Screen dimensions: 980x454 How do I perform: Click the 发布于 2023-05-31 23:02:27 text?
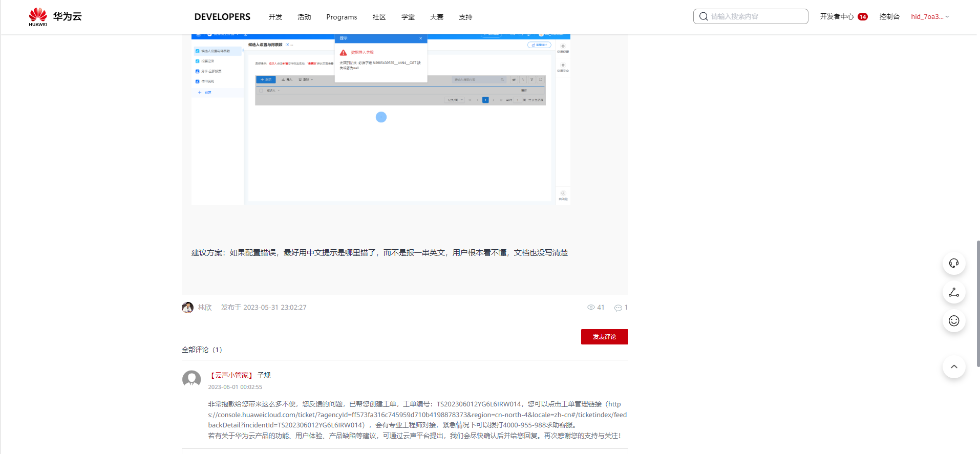point(264,307)
